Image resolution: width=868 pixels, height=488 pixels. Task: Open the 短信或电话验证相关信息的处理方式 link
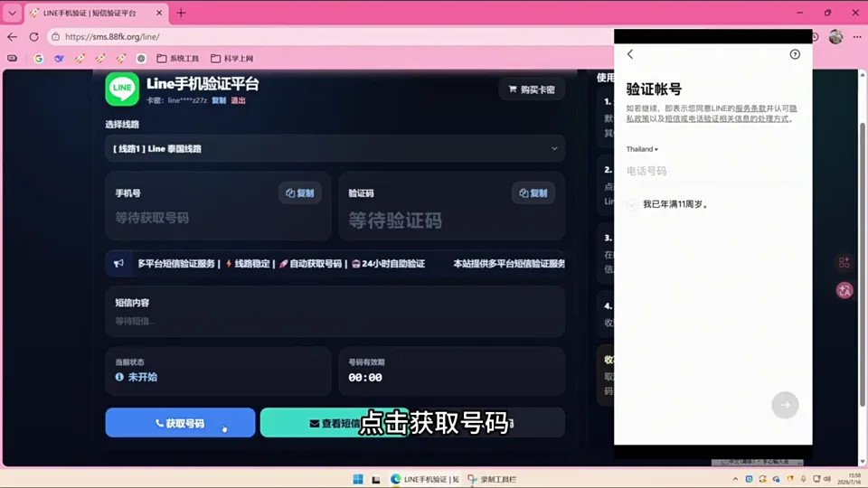pyautogui.click(x=727, y=118)
